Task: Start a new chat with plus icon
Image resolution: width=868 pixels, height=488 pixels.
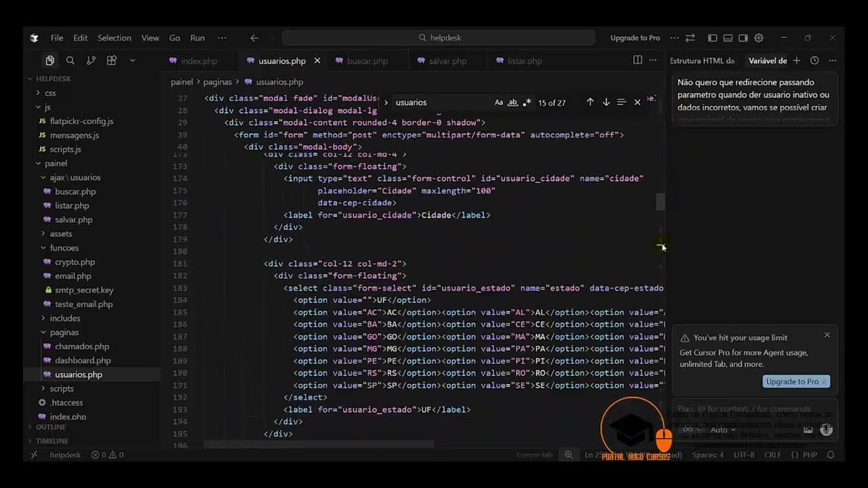Action: 797,60
